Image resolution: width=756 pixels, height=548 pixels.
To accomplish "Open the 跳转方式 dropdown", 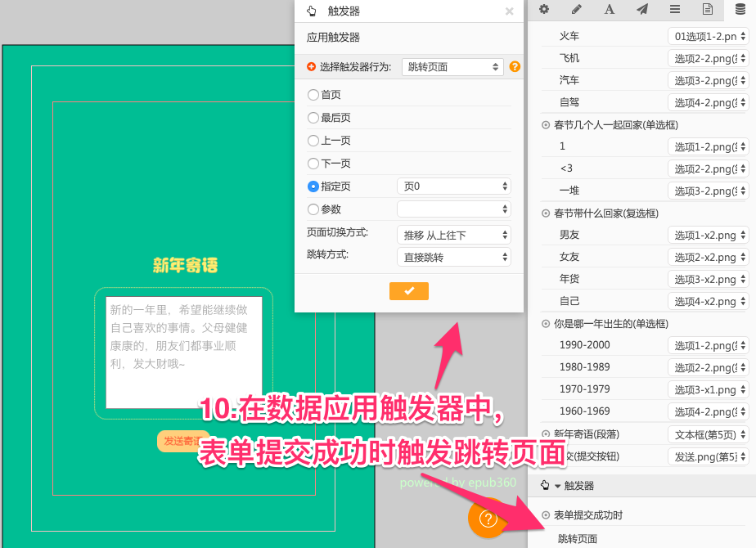I will click(454, 257).
